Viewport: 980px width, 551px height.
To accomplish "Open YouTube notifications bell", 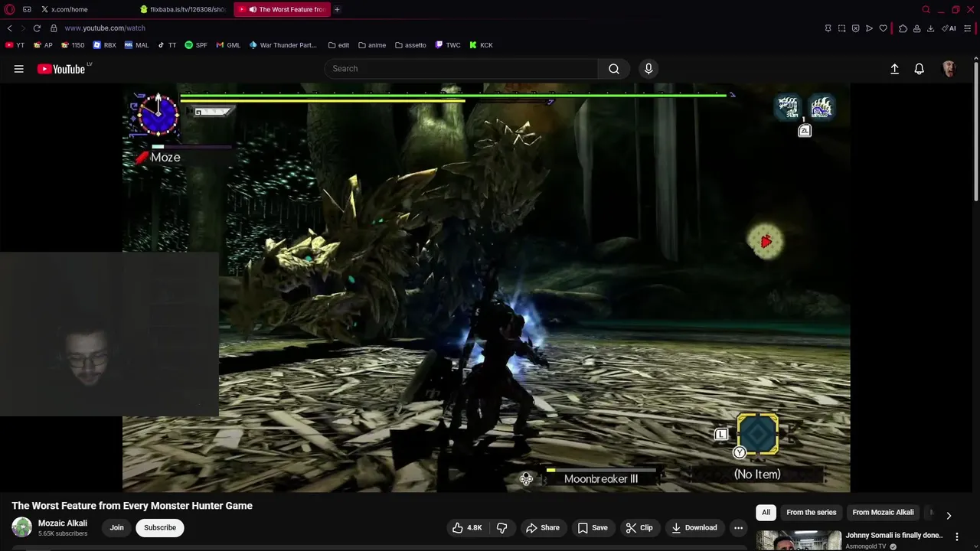I will (x=920, y=69).
